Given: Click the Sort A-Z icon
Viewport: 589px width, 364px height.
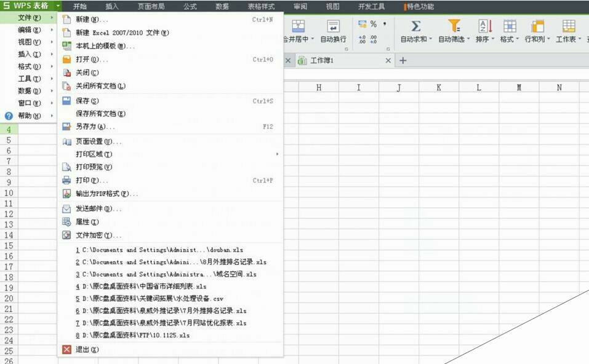Looking at the screenshot, I should pyautogui.click(x=485, y=26).
